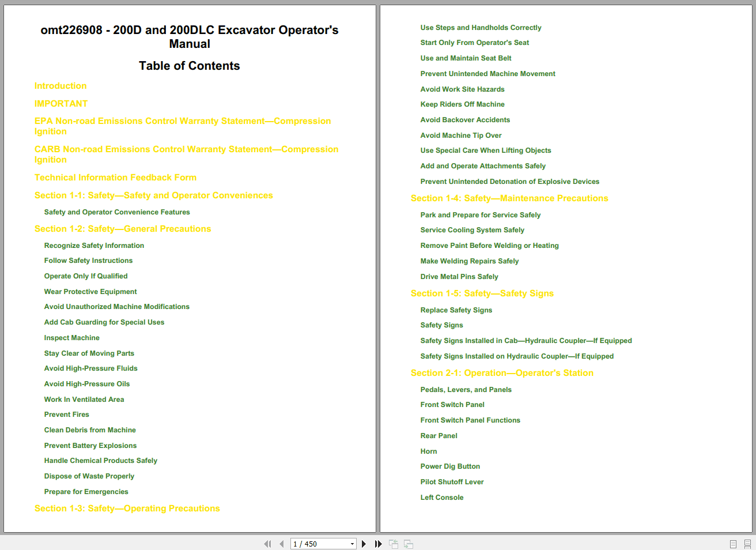Open Operate Only If Qualified entry
The image size is (756, 550).
pos(86,276)
